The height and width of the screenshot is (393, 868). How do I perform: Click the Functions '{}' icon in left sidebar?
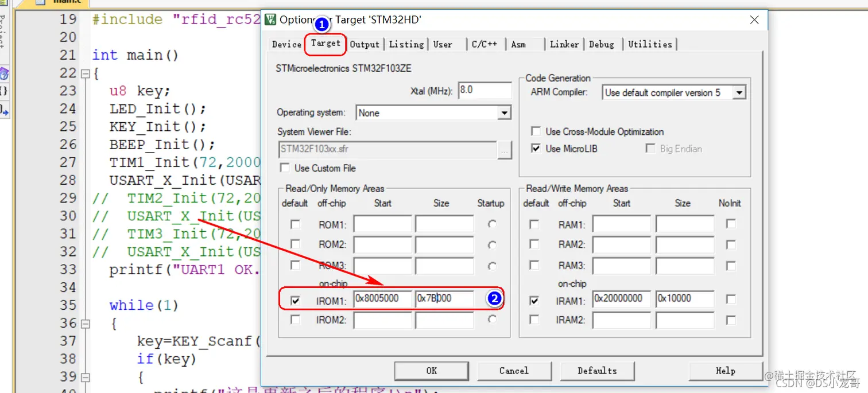click(4, 91)
